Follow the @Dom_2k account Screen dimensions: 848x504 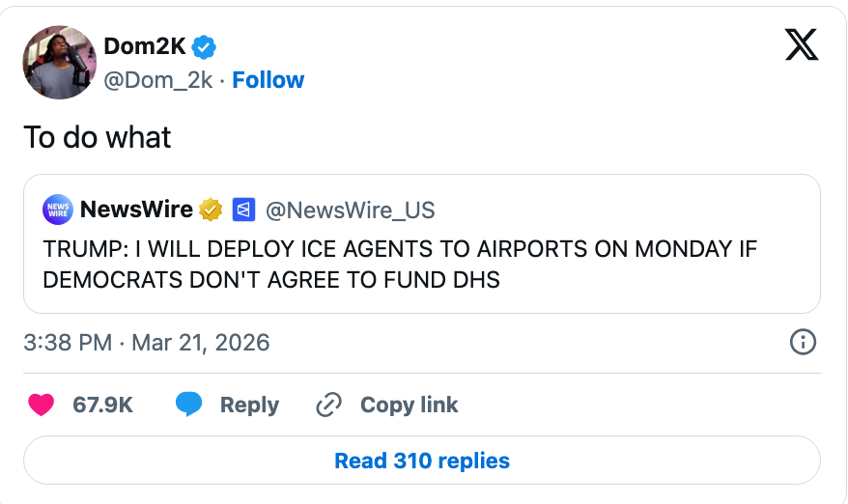point(269,80)
